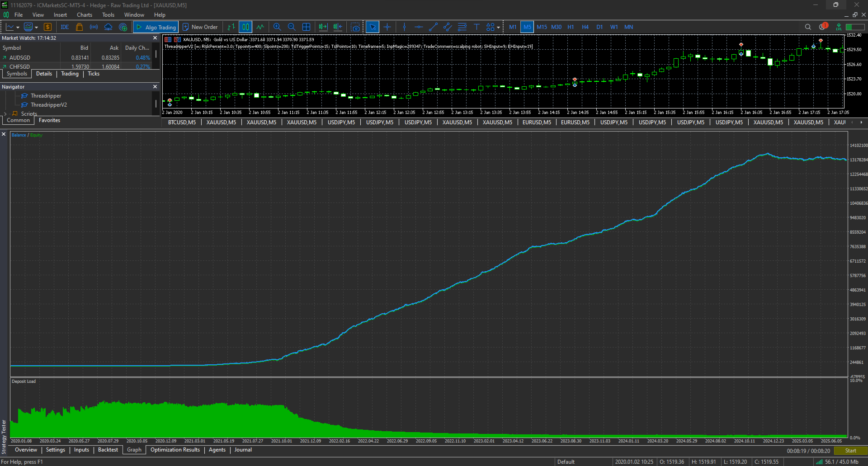Open Strategy Tester Inputs tab
868x466 pixels.
(81, 450)
